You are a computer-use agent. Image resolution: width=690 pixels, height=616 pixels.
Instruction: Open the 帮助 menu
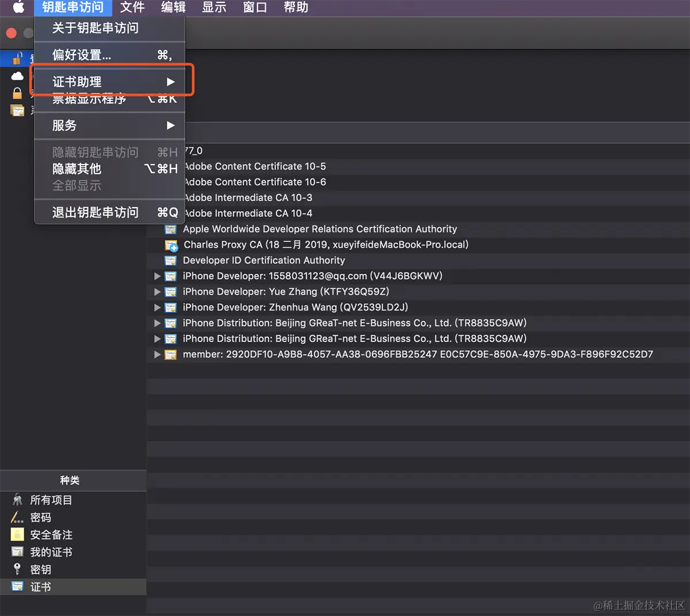296,7
